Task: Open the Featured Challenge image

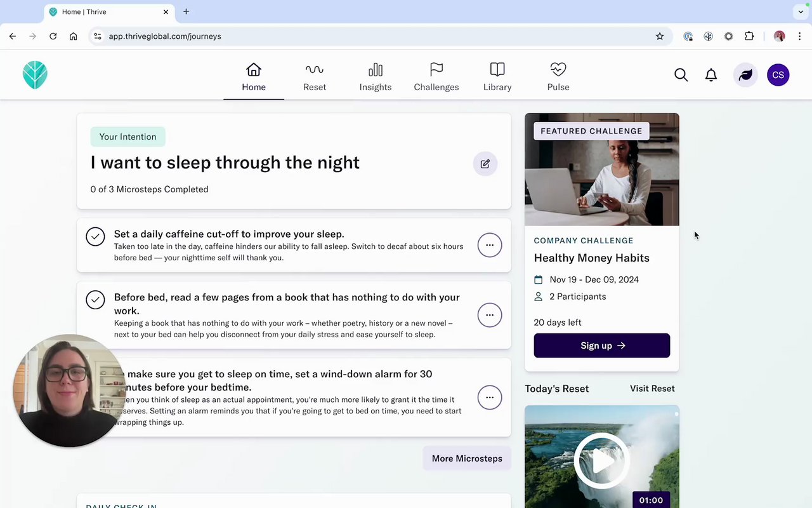Action: (602, 170)
